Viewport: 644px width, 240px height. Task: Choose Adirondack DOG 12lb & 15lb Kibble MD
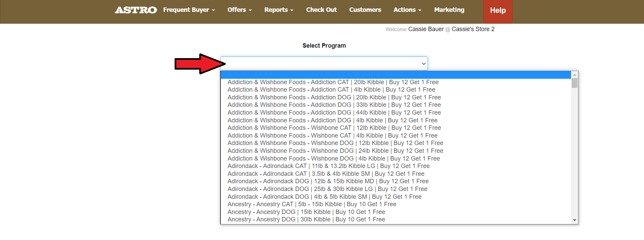pos(395,181)
